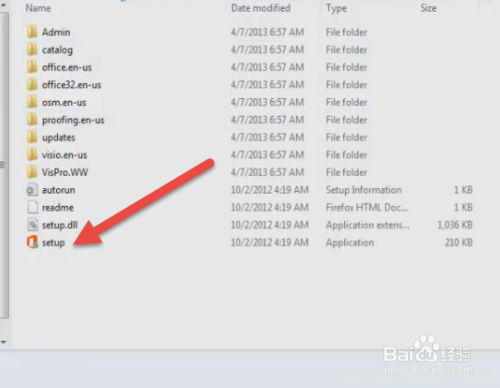This screenshot has width=500, height=388.
Task: Sort by the Name column header
Action: click(38, 8)
